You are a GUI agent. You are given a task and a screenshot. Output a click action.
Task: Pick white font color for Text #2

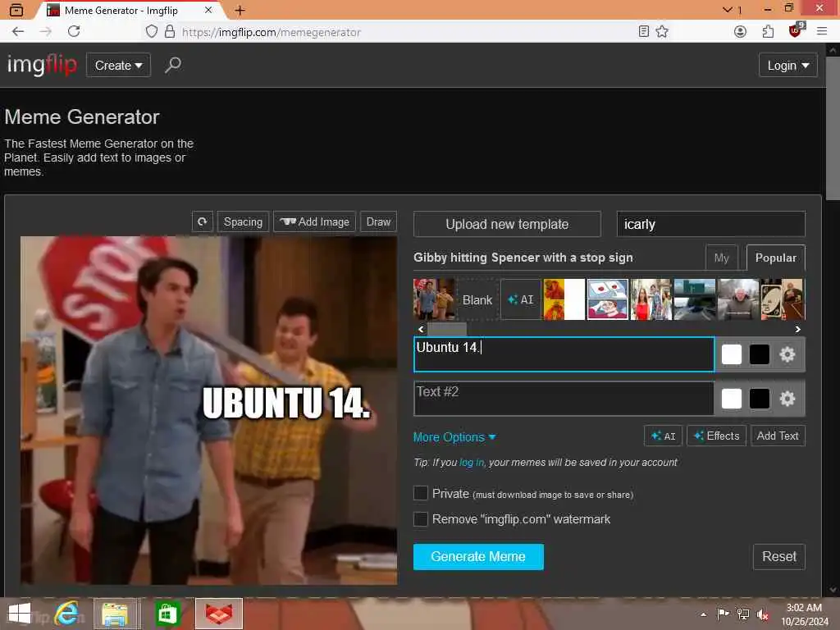point(731,399)
